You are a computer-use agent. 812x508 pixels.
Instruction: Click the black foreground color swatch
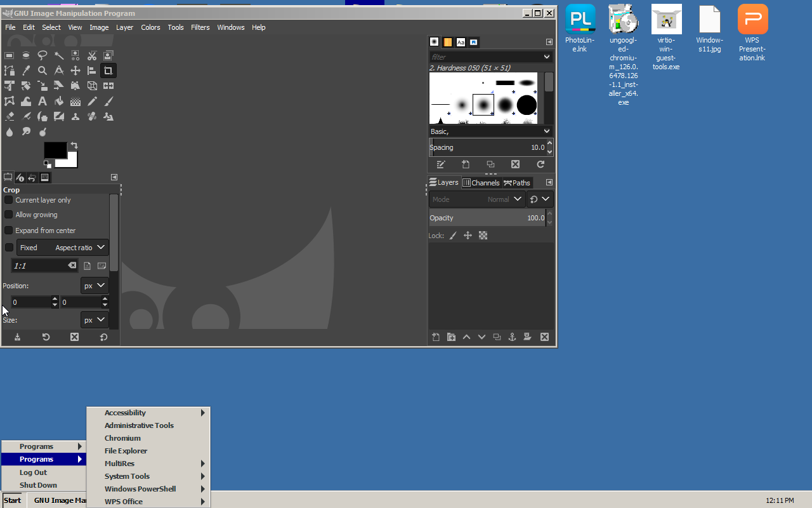coord(55,150)
